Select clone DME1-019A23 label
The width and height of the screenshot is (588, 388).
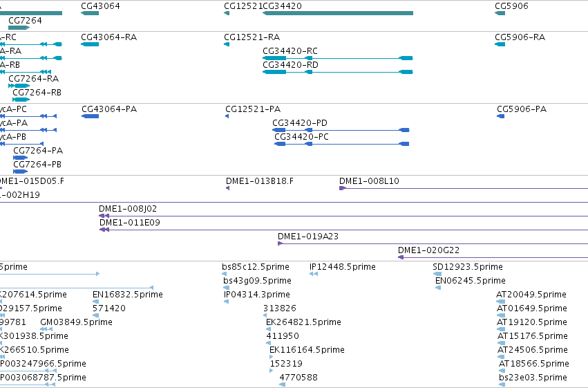click(308, 237)
